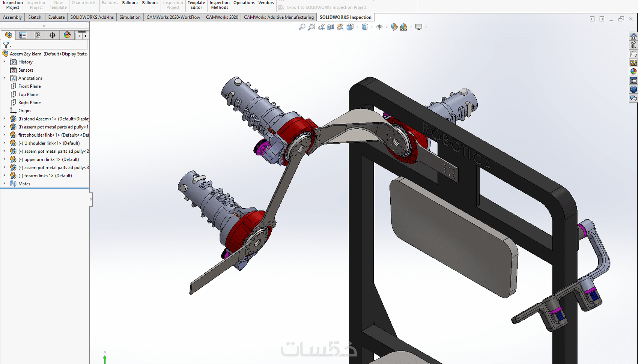Open the SOLIDWORKS Forum chat icon
The width and height of the screenshot is (638, 364).
click(633, 98)
